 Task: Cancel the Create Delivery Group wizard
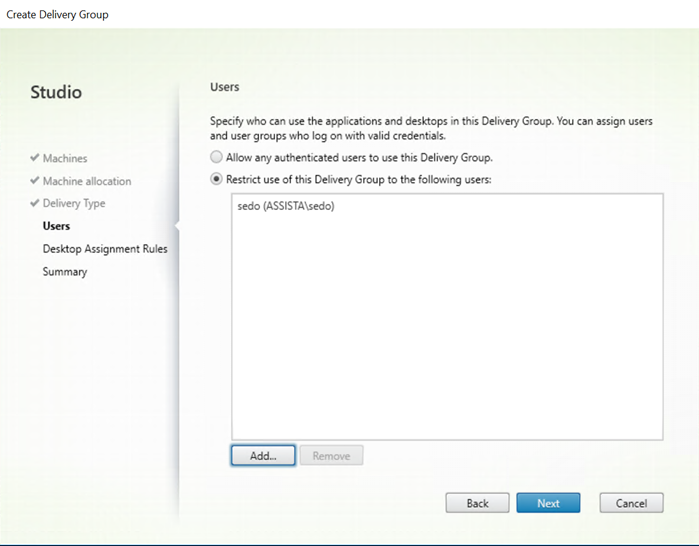(x=631, y=503)
